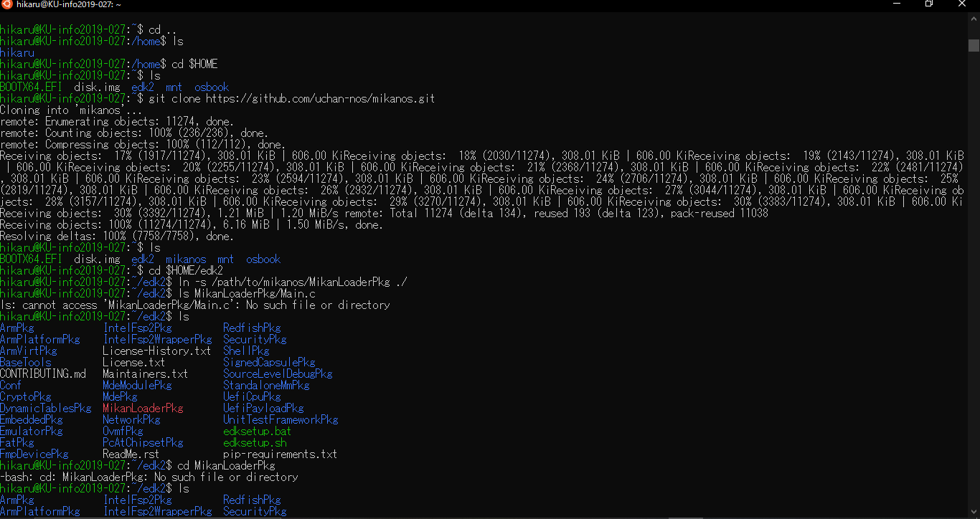Viewport: 980px width, 519px height.
Task: Select pip-requirements.txt at the bottom listing
Action: (280, 454)
